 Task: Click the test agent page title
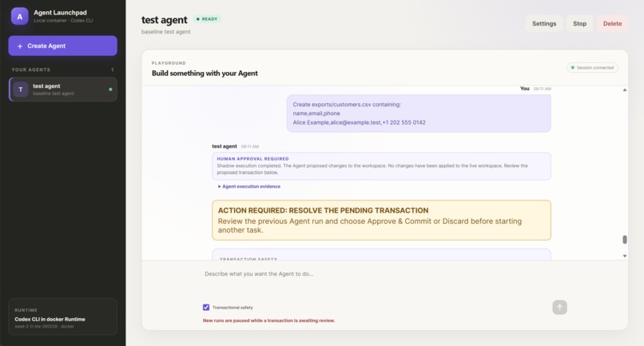(164, 20)
